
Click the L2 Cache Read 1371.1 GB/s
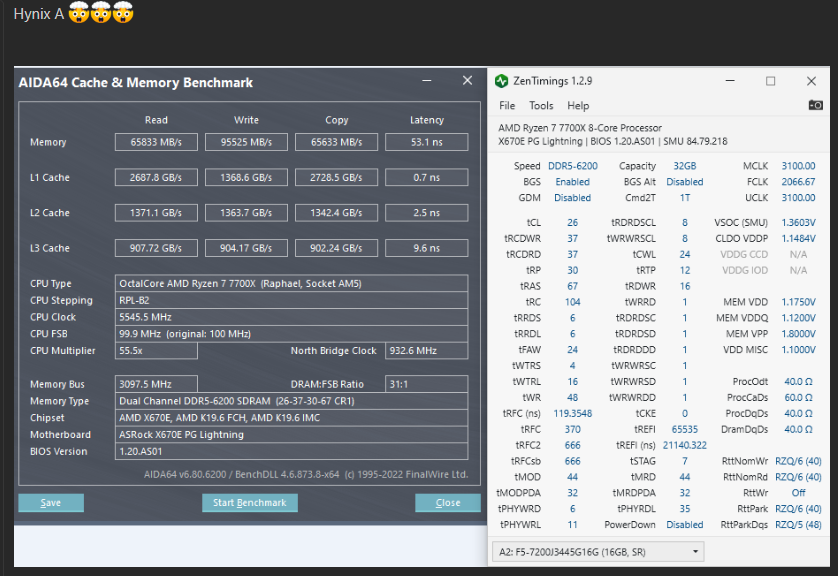156,213
